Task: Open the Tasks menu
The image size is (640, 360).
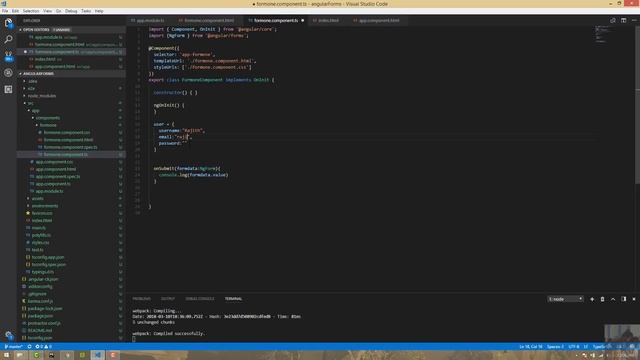Action: pyautogui.click(x=86, y=11)
